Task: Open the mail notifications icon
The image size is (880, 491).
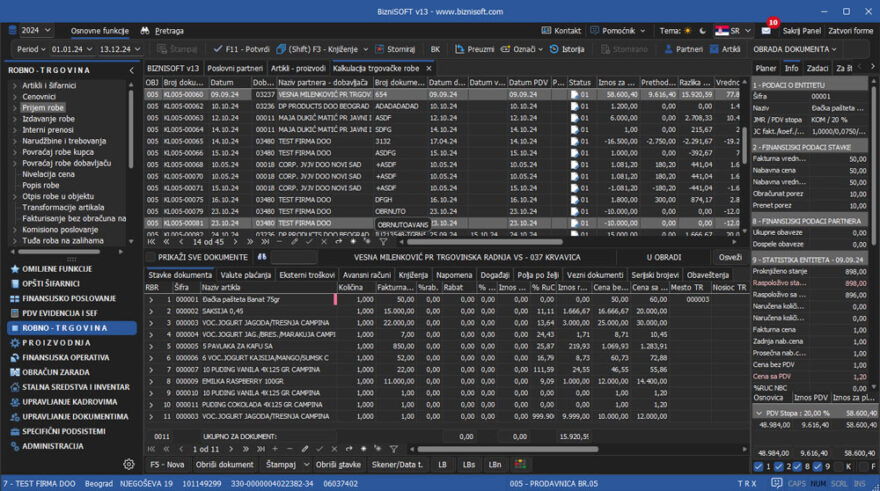Action: [x=766, y=31]
